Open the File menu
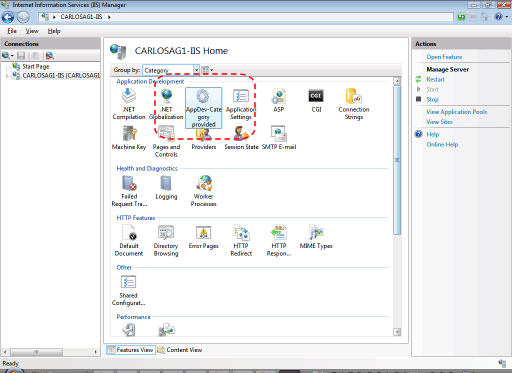This screenshot has height=373, width=512. [12, 31]
